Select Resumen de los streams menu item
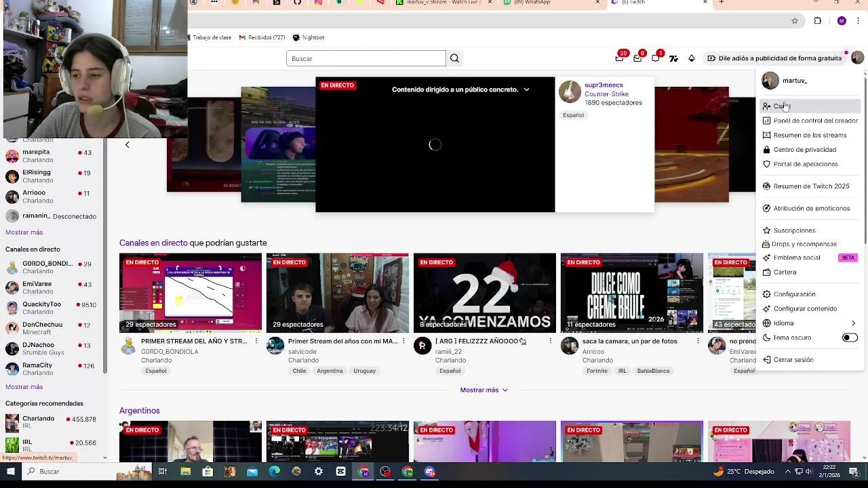The image size is (868, 488). point(810,135)
